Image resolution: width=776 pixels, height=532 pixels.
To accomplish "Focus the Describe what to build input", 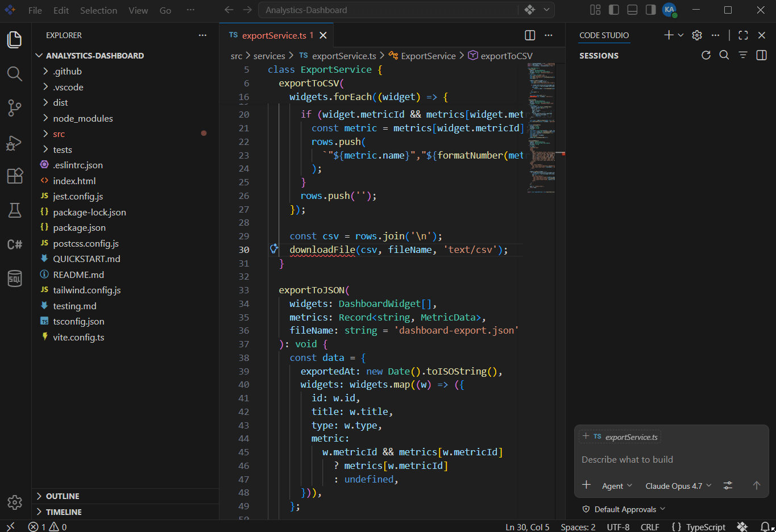I will click(671, 459).
